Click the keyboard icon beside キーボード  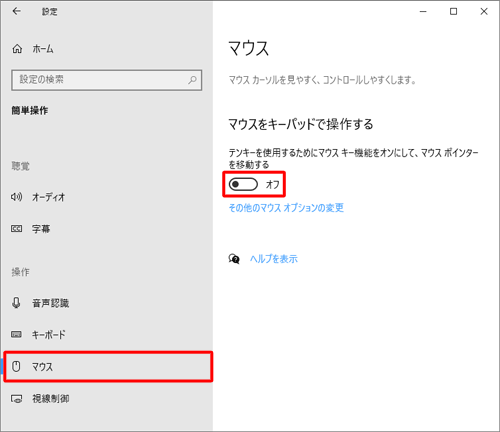pyautogui.click(x=16, y=334)
